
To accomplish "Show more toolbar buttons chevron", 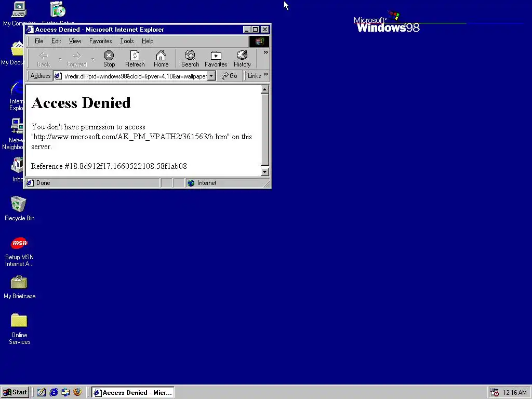I will point(265,52).
